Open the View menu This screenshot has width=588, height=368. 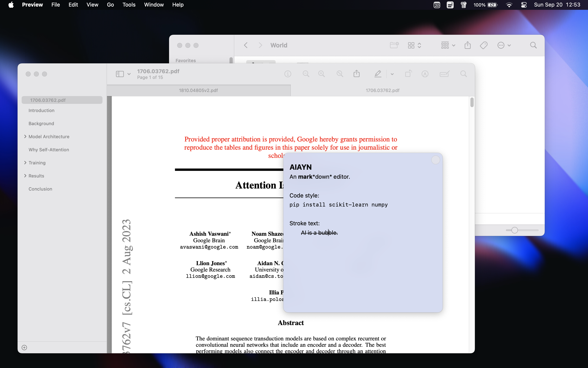[92, 5]
